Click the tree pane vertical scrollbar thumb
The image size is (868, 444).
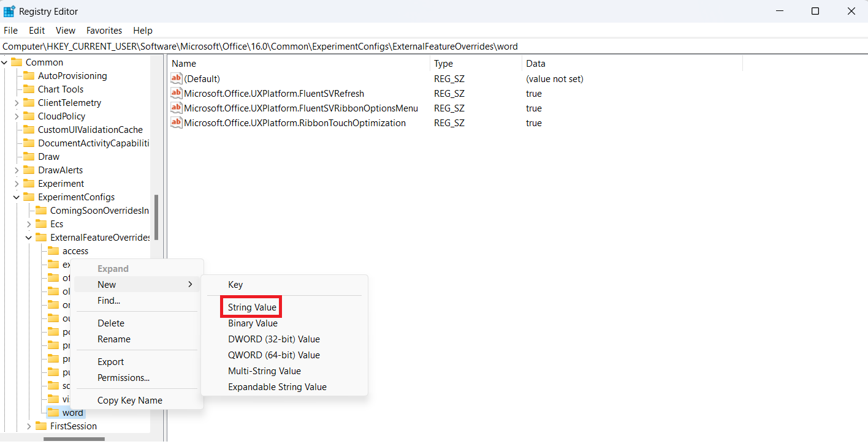pos(156,217)
